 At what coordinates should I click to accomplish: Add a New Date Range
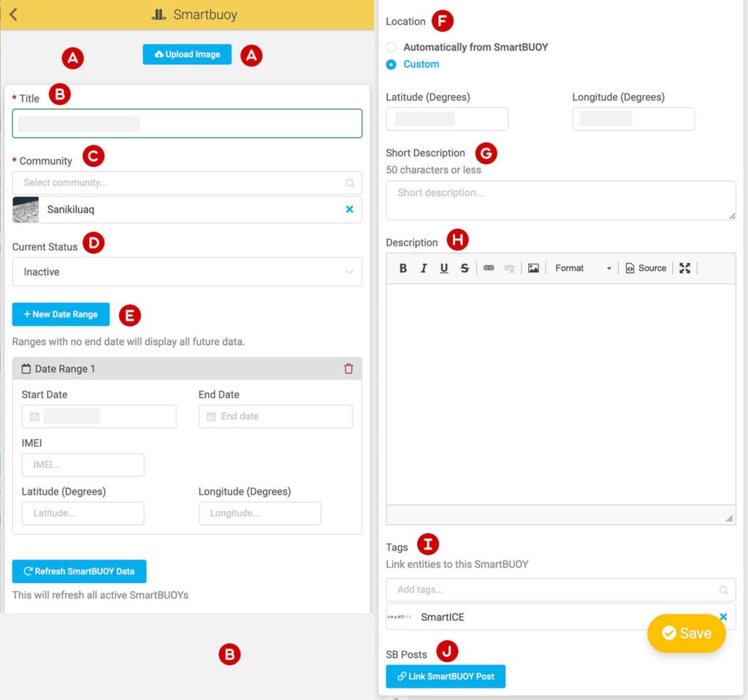[61, 314]
